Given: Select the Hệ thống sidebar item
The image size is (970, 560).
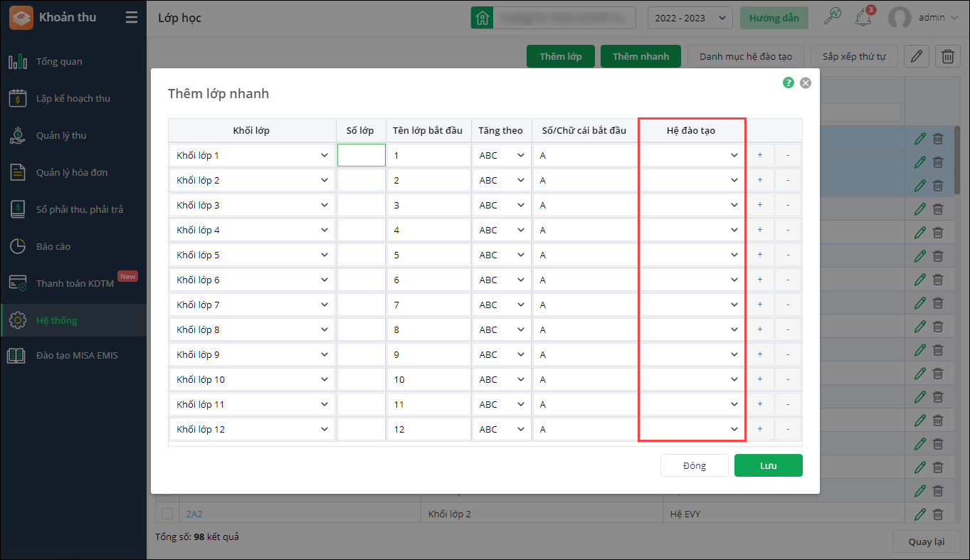Looking at the screenshot, I should 73,320.
